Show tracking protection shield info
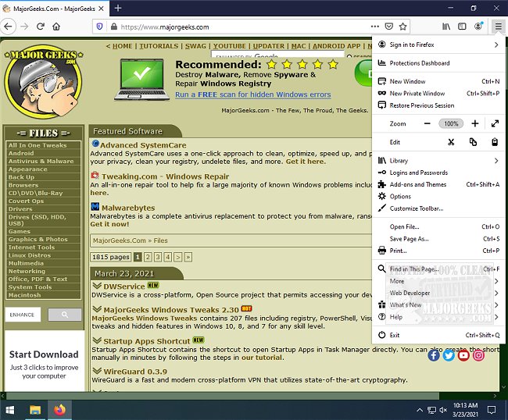 100,27
